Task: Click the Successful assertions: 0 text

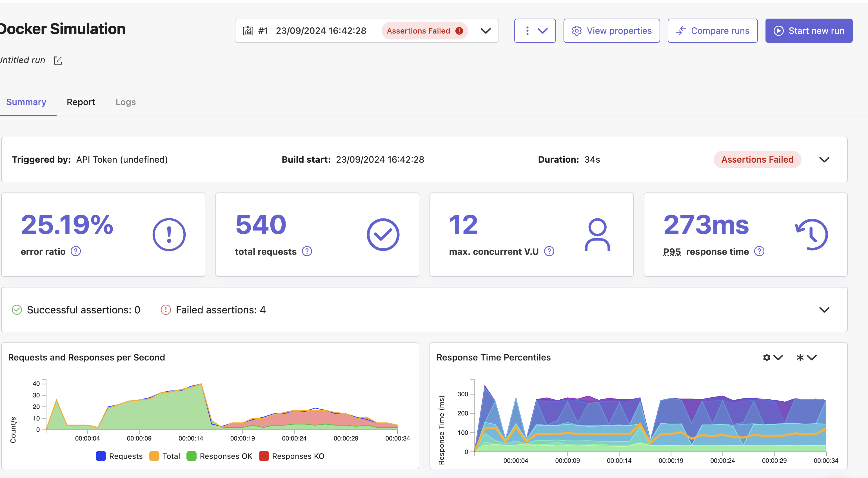Action: 84,310
